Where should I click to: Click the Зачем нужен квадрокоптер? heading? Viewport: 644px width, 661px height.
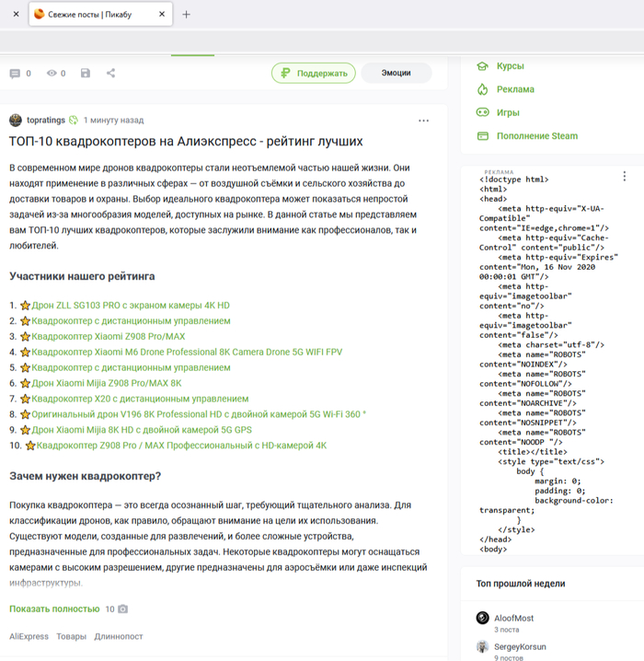(85, 476)
